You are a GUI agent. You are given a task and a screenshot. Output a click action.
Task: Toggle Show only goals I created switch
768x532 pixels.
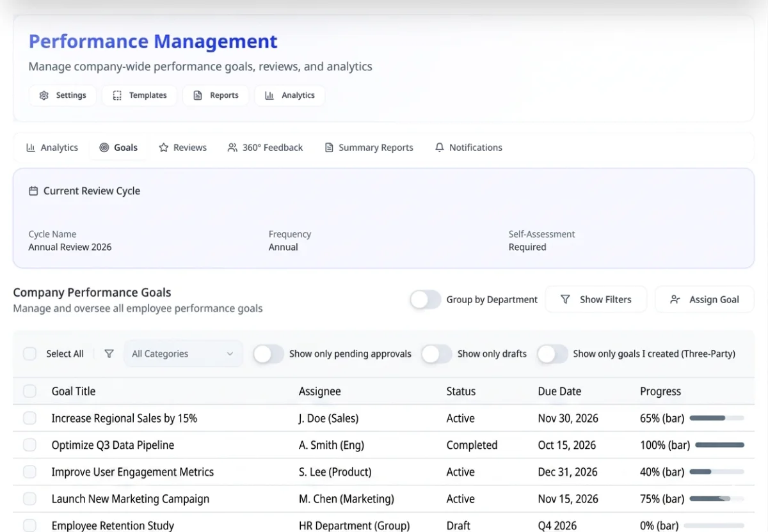coord(552,354)
